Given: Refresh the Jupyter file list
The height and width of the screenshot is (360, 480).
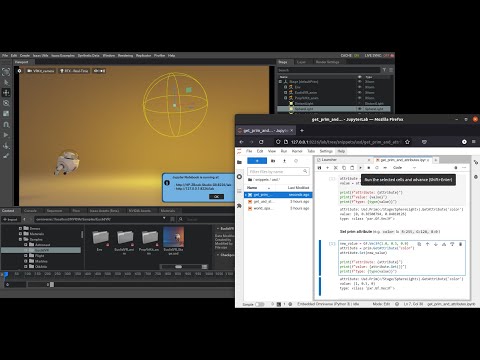Looking at the screenshot, I should [x=296, y=161].
